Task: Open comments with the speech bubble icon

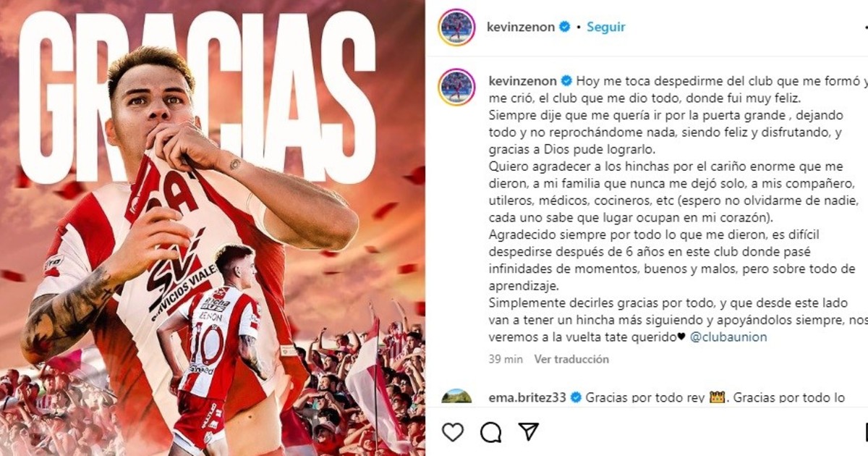Action: click(x=491, y=432)
